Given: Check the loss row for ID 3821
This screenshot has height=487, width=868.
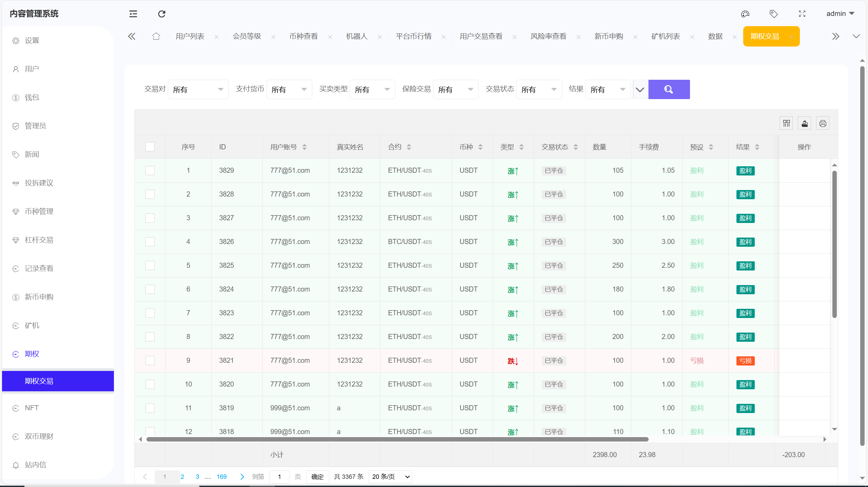Looking at the screenshot, I should click(150, 360).
